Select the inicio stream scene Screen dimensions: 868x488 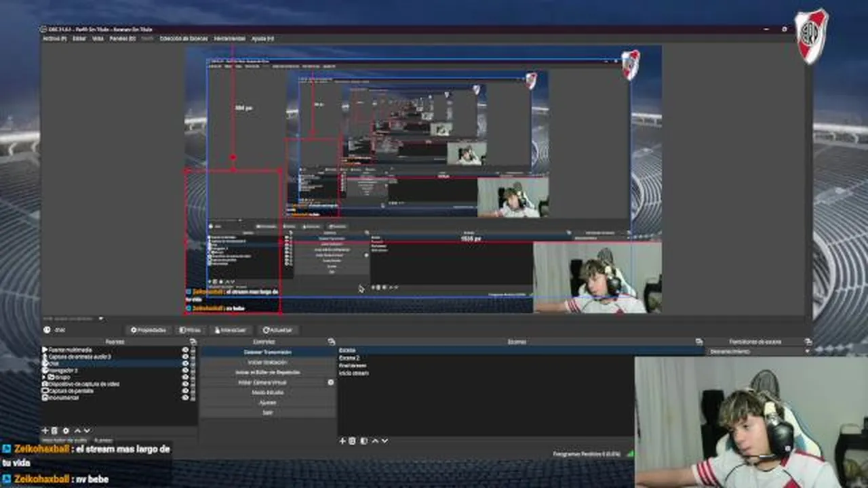[x=520, y=373]
